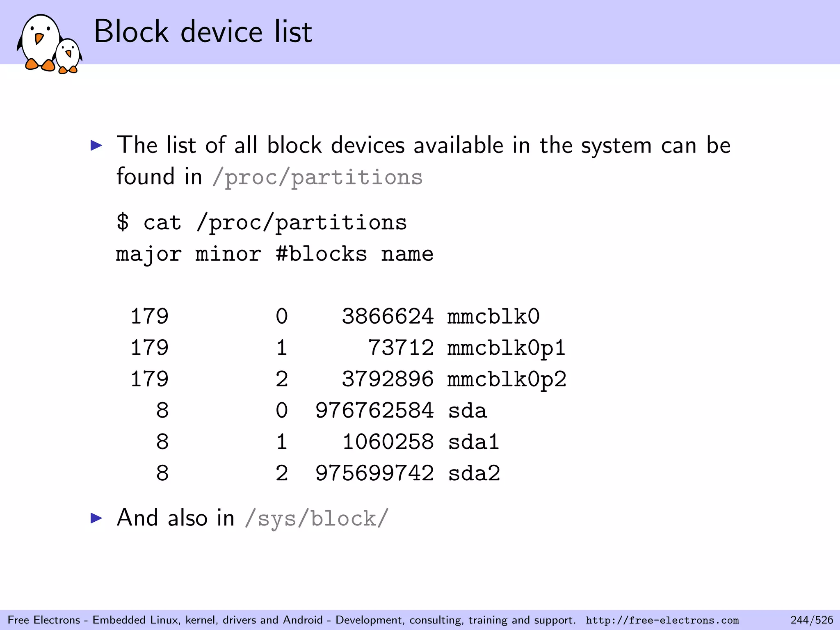The image size is (840, 630).
Task: Click the 'major' column header
Action: (x=148, y=255)
